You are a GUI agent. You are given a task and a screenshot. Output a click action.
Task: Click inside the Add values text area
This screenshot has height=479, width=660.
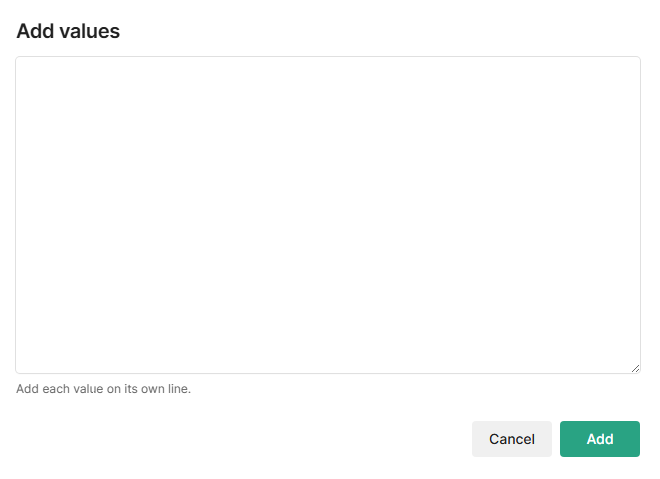click(x=328, y=215)
